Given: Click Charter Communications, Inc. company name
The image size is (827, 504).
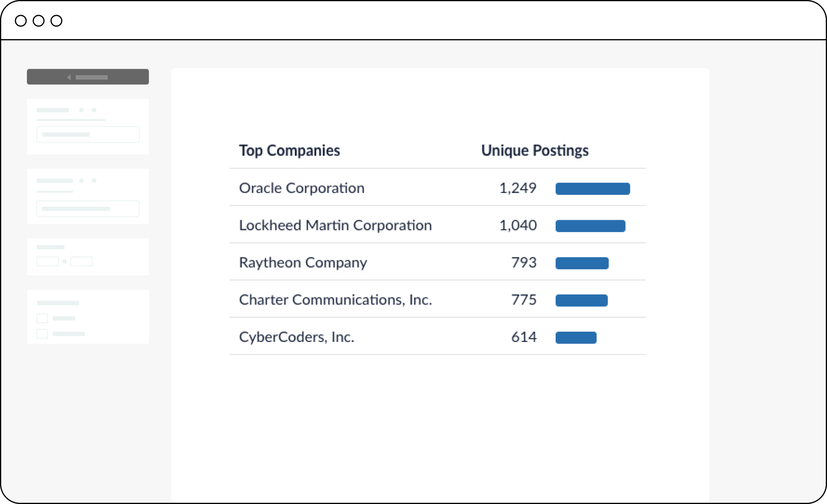Looking at the screenshot, I should coord(335,300).
